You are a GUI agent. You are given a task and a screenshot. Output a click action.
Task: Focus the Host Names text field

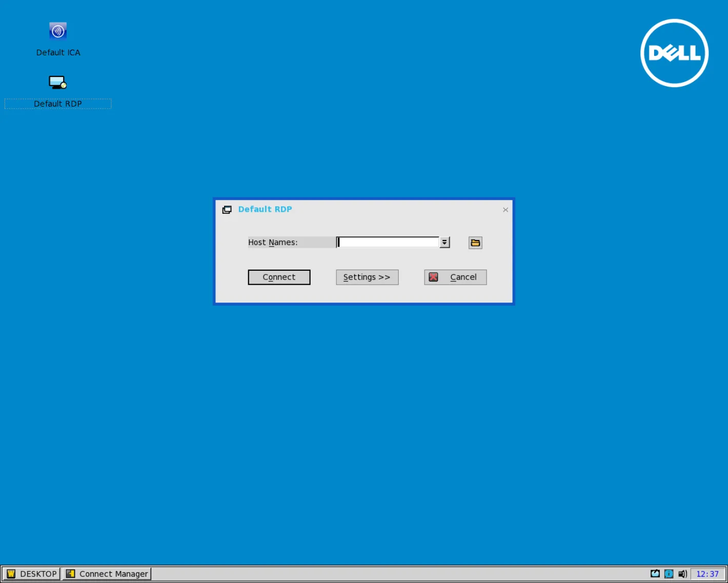(388, 243)
